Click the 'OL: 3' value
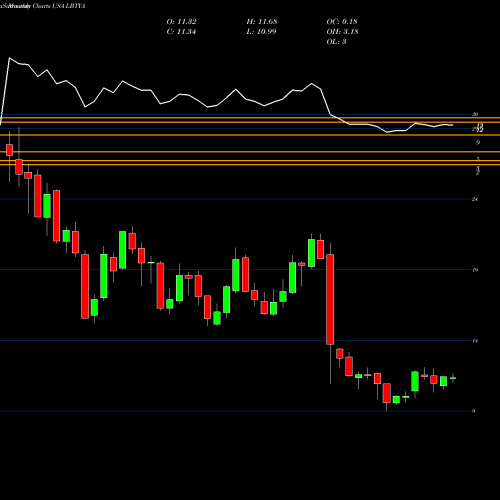 coord(336,42)
